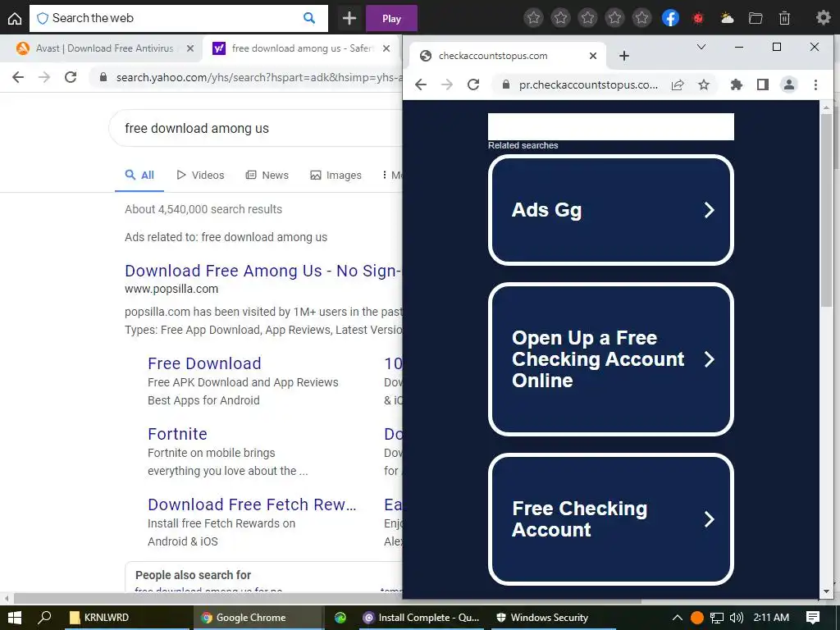The width and height of the screenshot is (840, 630).
Task: Open the Windows Start menu
Action: click(x=15, y=617)
